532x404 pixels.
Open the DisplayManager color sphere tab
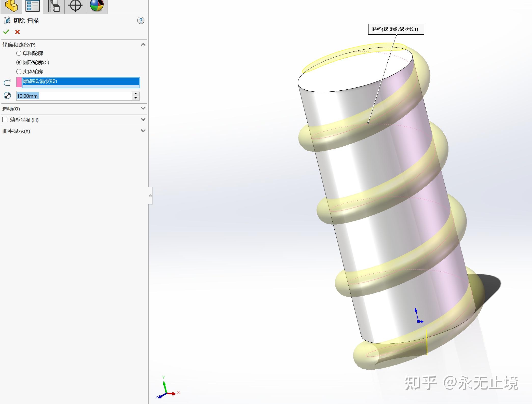pyautogui.click(x=97, y=6)
